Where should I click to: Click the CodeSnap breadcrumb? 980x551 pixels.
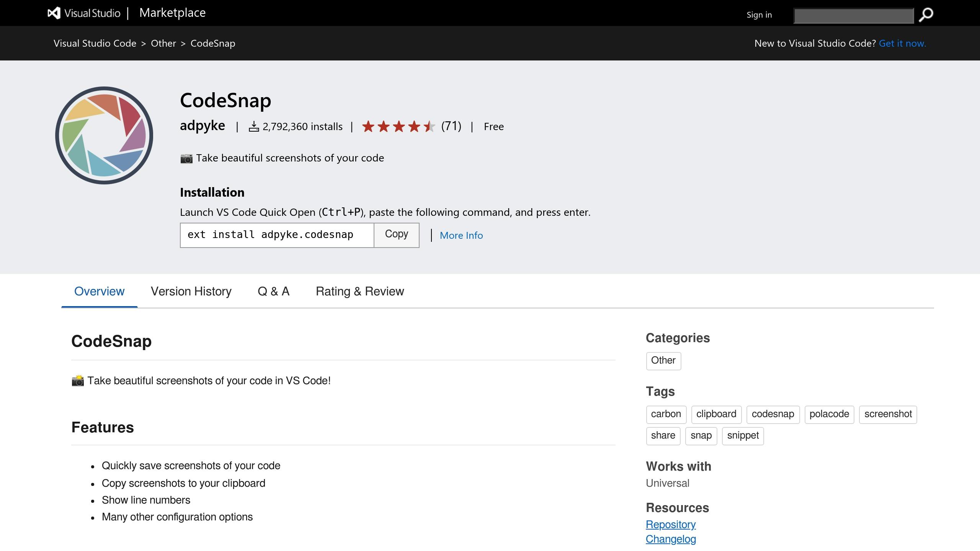point(213,43)
